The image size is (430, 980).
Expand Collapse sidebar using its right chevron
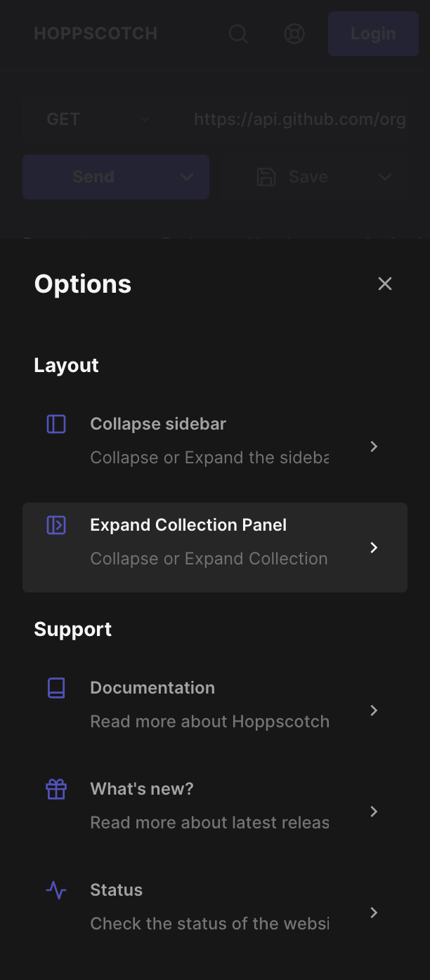[x=373, y=446]
